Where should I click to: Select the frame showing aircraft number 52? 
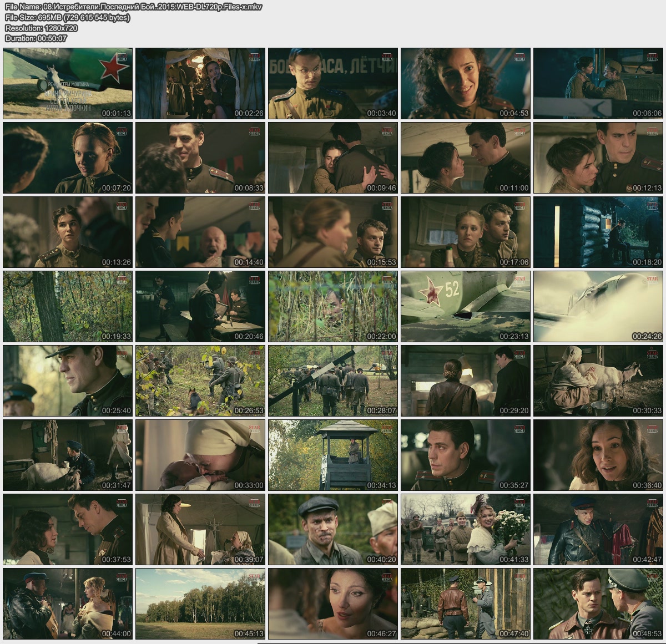pos(466,306)
